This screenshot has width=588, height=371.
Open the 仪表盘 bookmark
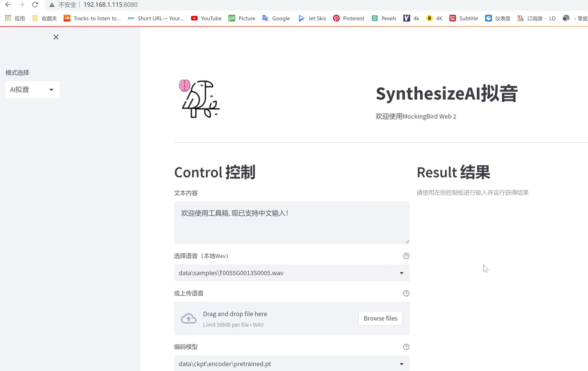tap(498, 18)
